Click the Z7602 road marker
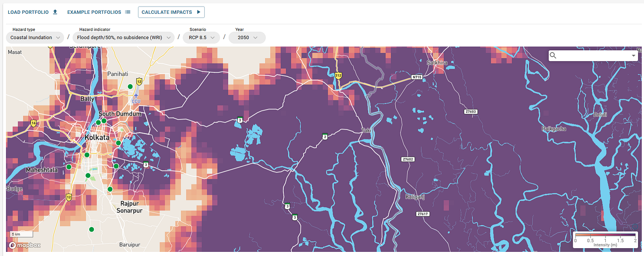Image resolution: width=644 pixels, height=256 pixels. coord(408,159)
